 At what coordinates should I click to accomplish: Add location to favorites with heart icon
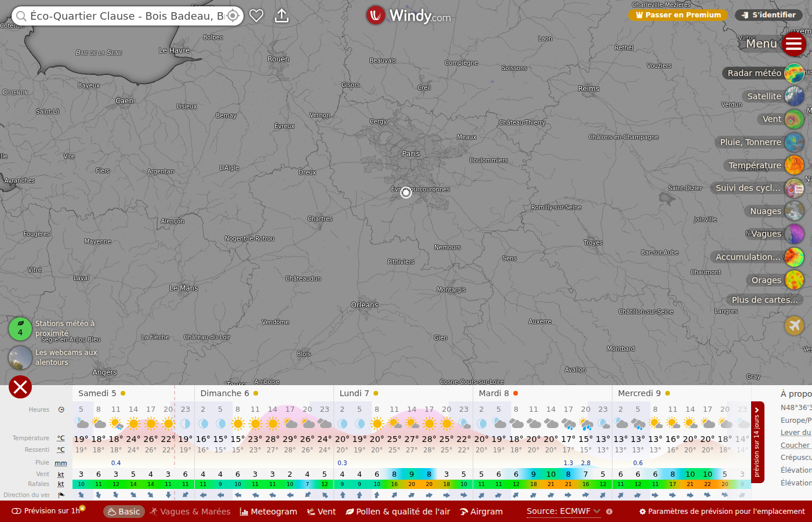(256, 16)
